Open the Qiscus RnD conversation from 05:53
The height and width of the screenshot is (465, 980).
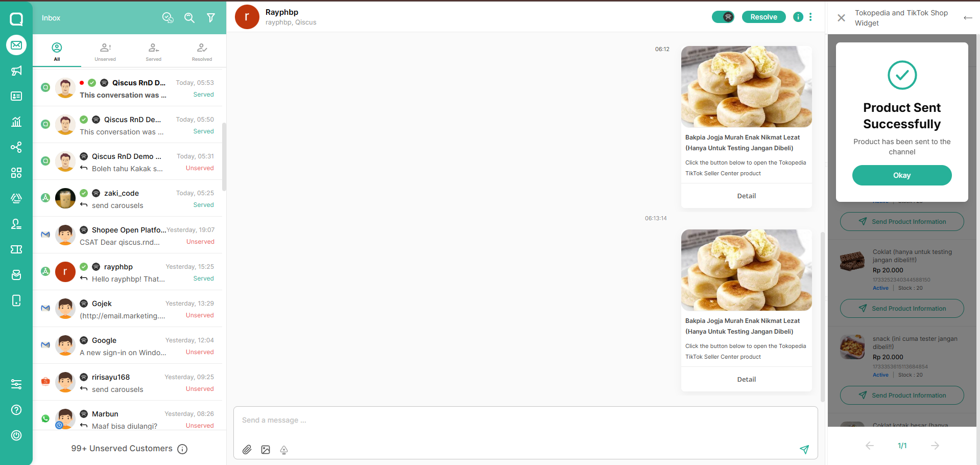point(128,88)
